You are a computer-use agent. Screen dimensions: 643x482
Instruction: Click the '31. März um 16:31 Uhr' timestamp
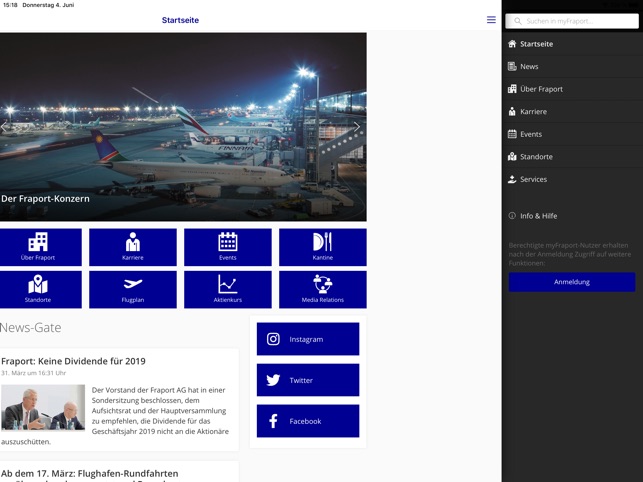(34, 373)
